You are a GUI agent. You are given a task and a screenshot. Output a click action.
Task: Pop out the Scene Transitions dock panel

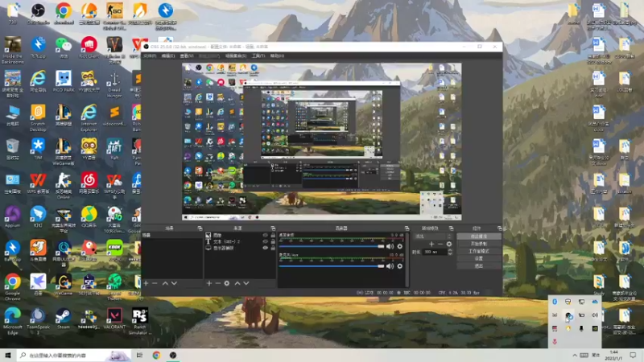pyautogui.click(x=451, y=228)
